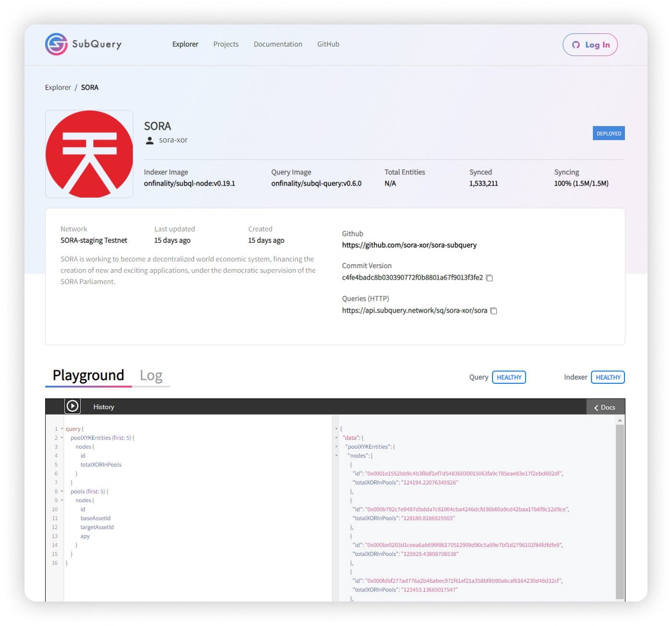672x626 pixels.
Task: Click the SORA project logo thumbnail
Action: tap(89, 154)
